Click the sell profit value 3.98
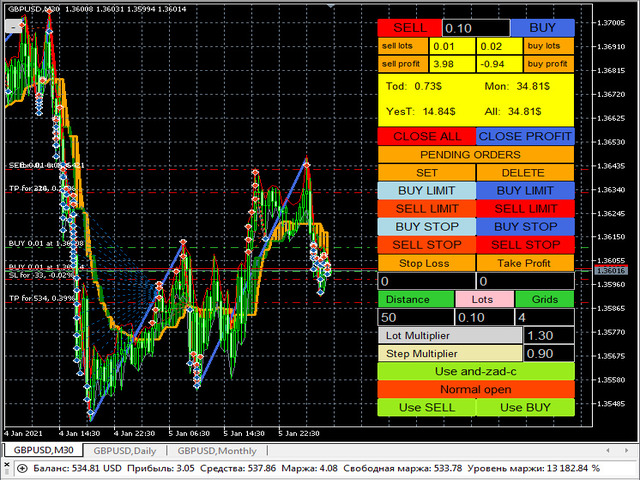The image size is (640, 480). tap(452, 64)
